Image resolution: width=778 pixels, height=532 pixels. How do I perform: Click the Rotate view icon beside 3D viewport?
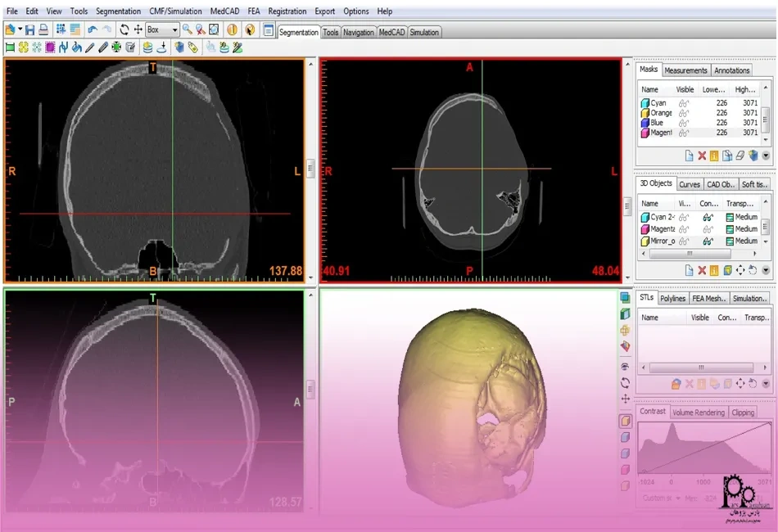click(x=626, y=382)
